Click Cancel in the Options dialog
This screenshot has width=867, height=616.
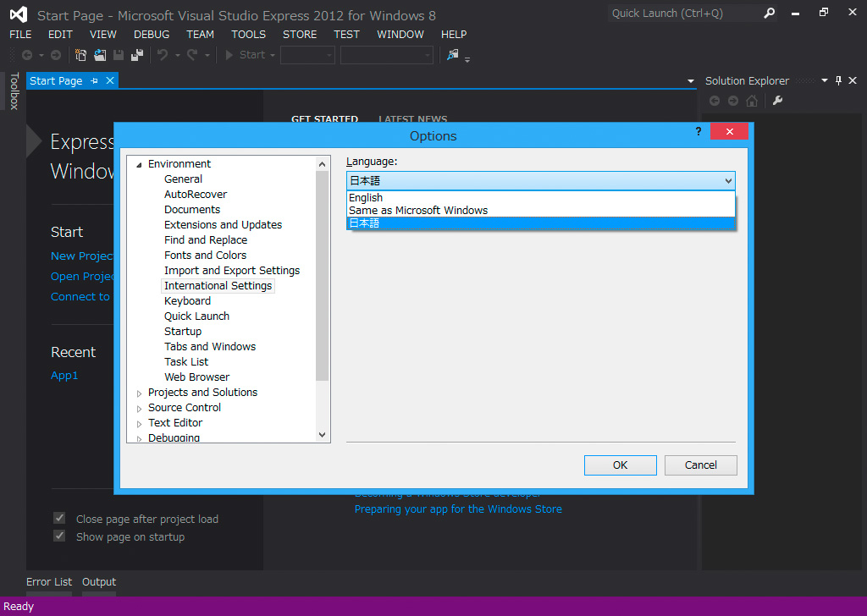click(x=700, y=465)
